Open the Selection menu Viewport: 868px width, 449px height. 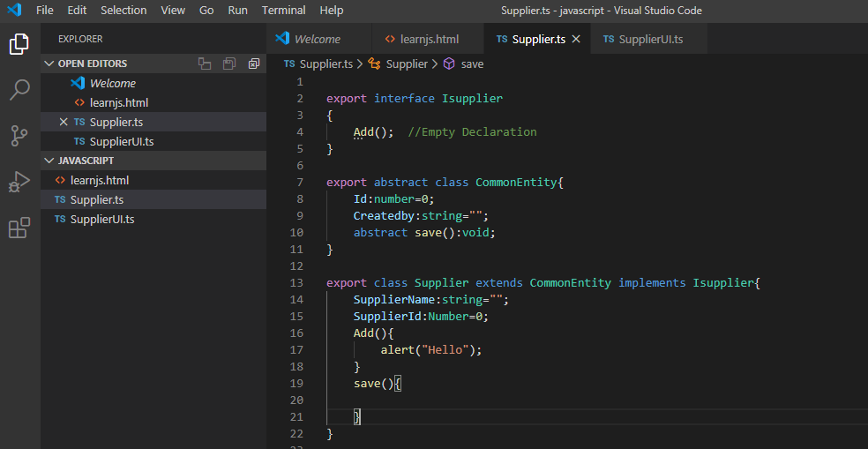click(x=123, y=11)
